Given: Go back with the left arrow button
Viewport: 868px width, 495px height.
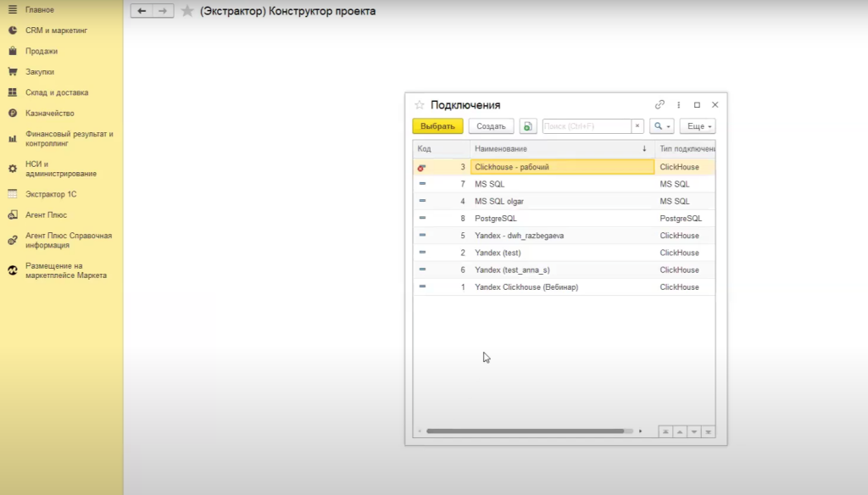Looking at the screenshot, I should [141, 11].
